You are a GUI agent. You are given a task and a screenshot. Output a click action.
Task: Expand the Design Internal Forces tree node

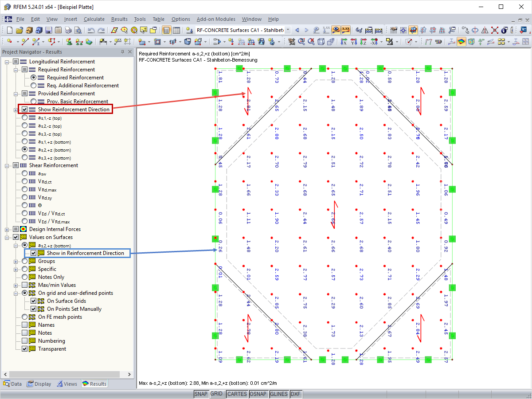[x=6, y=229]
